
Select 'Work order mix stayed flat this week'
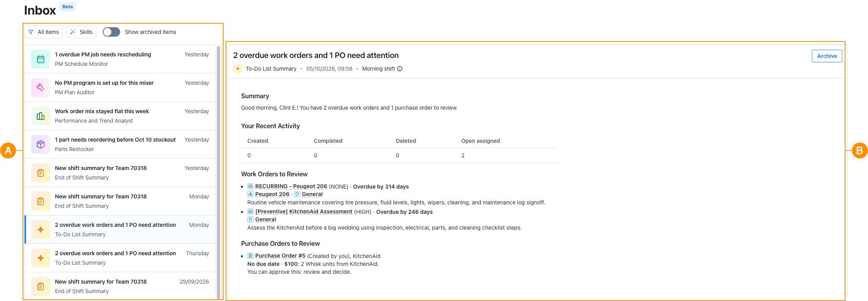(120, 116)
